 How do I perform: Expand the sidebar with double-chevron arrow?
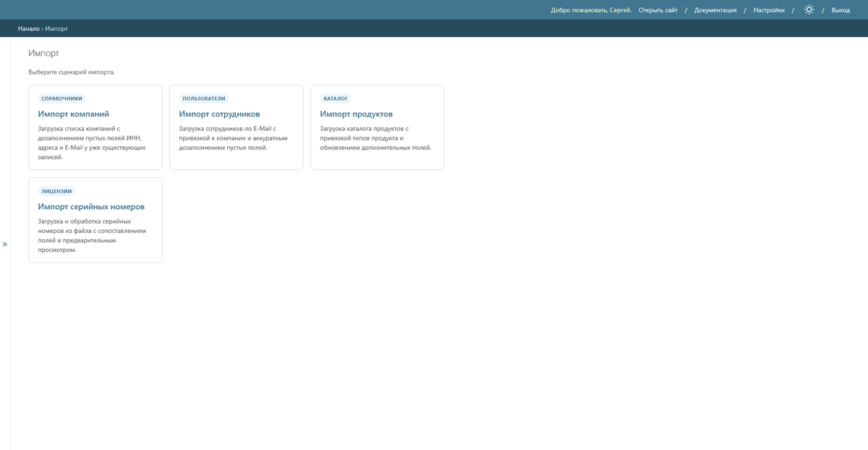click(4, 245)
